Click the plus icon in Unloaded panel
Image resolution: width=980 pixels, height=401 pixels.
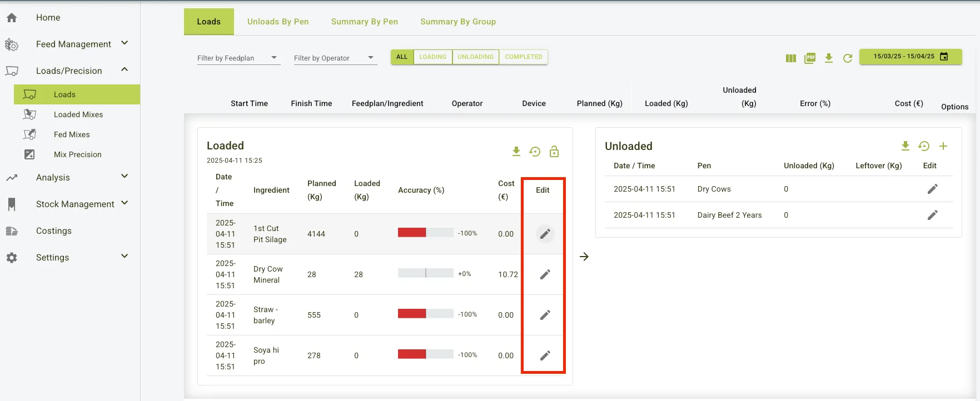tap(943, 146)
